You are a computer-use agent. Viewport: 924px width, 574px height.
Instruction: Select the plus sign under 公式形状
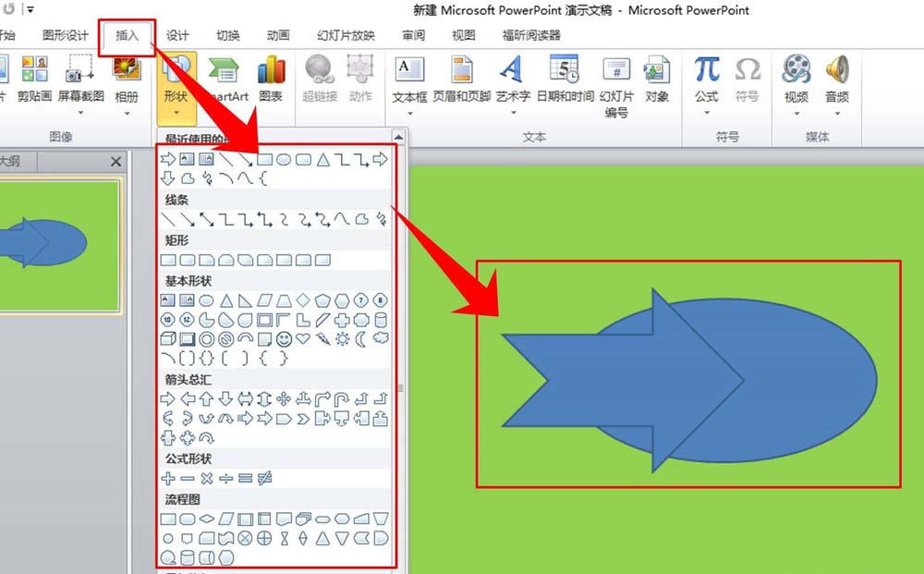tap(168, 479)
